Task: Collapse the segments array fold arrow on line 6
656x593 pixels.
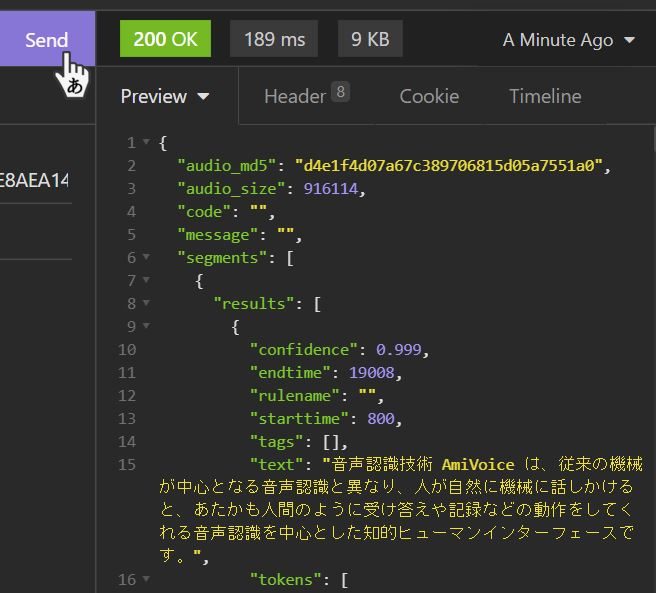Action: (x=146, y=257)
